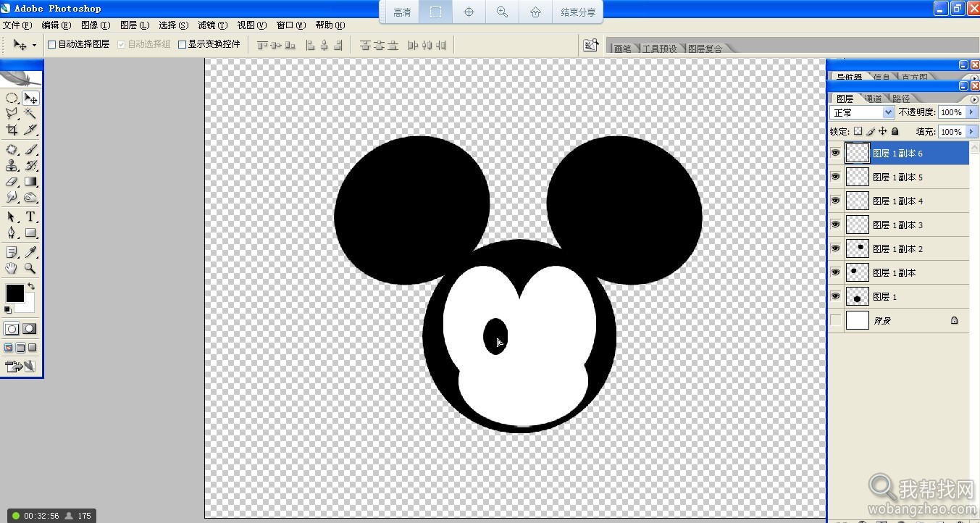Screen dimensions: 980x523
Task: Open the tool preset picker arrow
Action: click(x=34, y=45)
